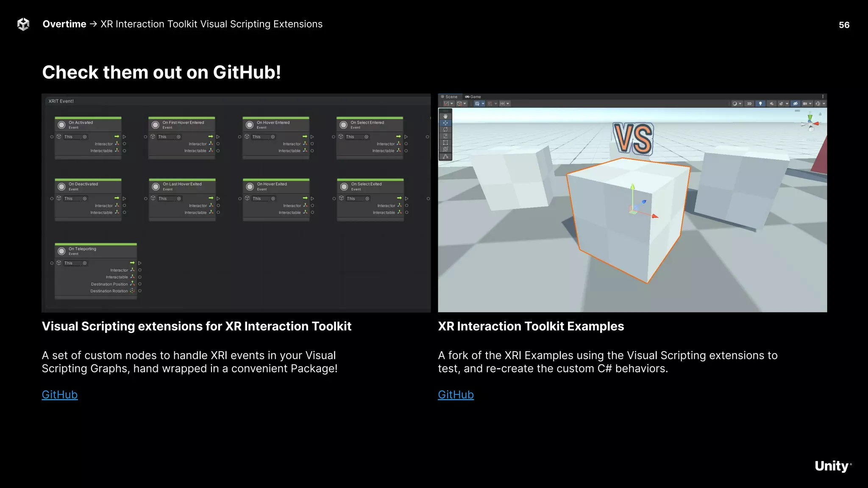
Task: Select the Move tool
Action: [x=445, y=123]
